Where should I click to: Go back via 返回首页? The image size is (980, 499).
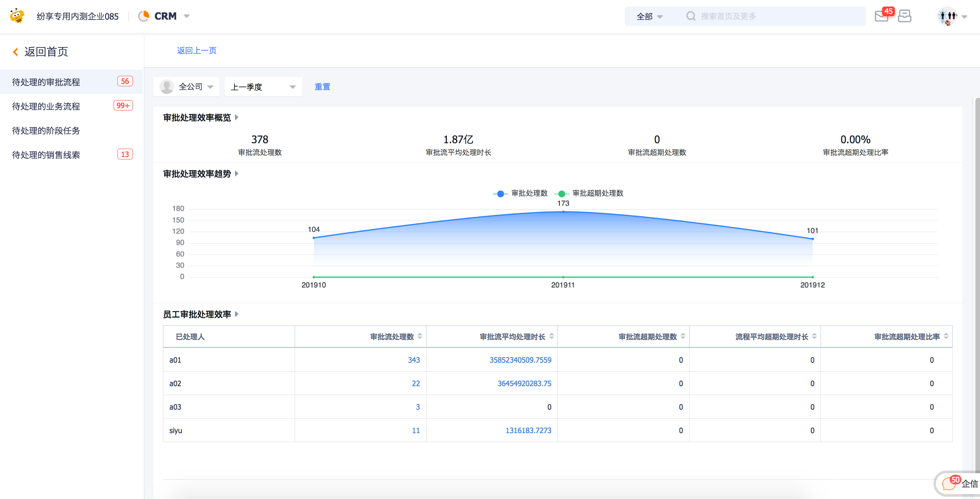click(x=46, y=52)
